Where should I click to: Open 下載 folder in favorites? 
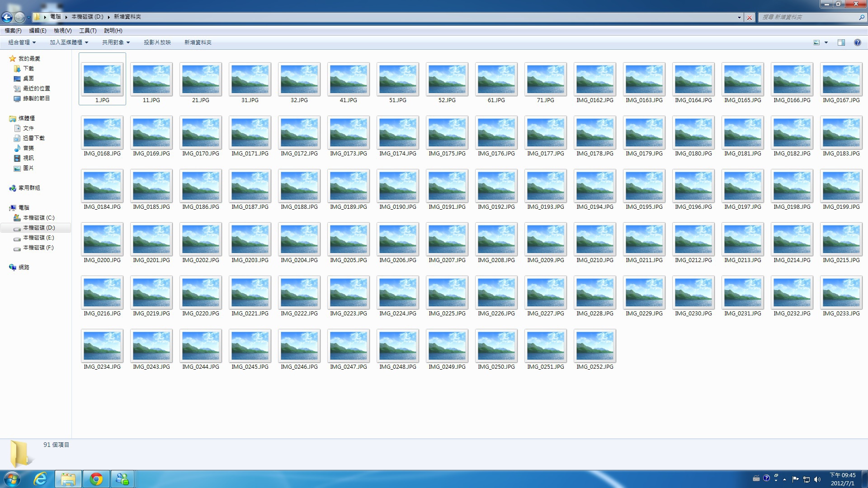pyautogui.click(x=28, y=69)
